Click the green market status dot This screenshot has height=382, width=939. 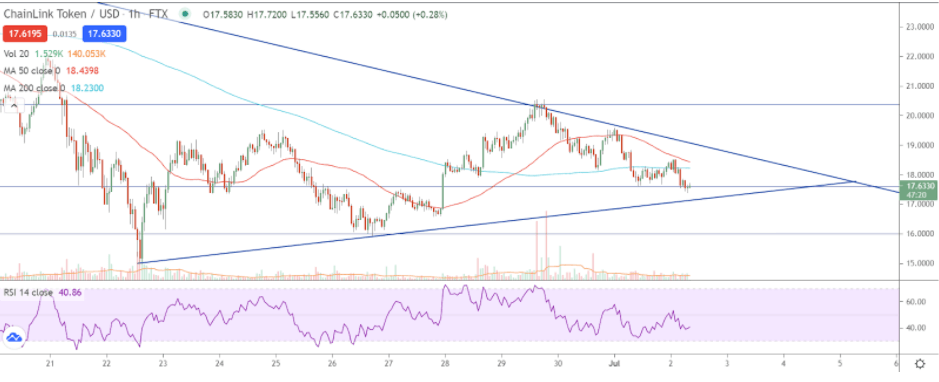click(x=186, y=14)
